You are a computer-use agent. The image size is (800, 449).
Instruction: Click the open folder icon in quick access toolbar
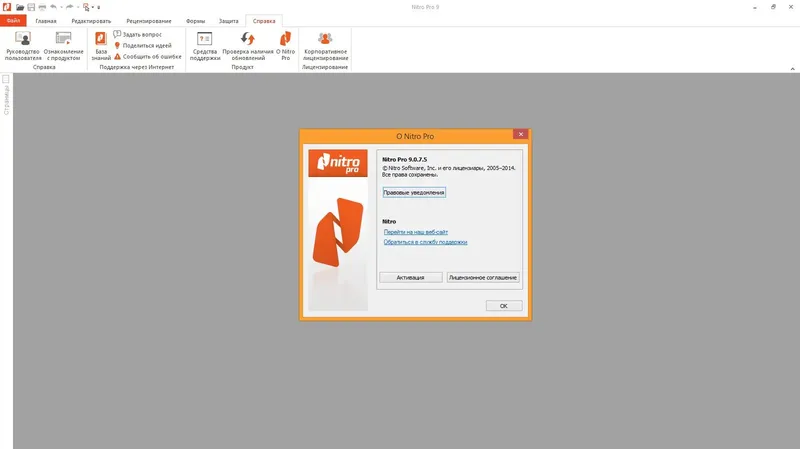tap(20, 7)
